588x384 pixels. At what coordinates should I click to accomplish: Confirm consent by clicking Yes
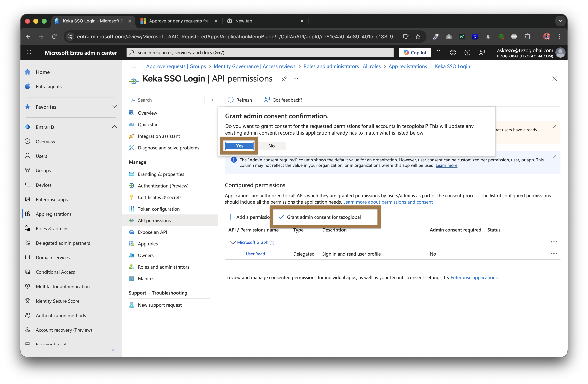coord(239,146)
